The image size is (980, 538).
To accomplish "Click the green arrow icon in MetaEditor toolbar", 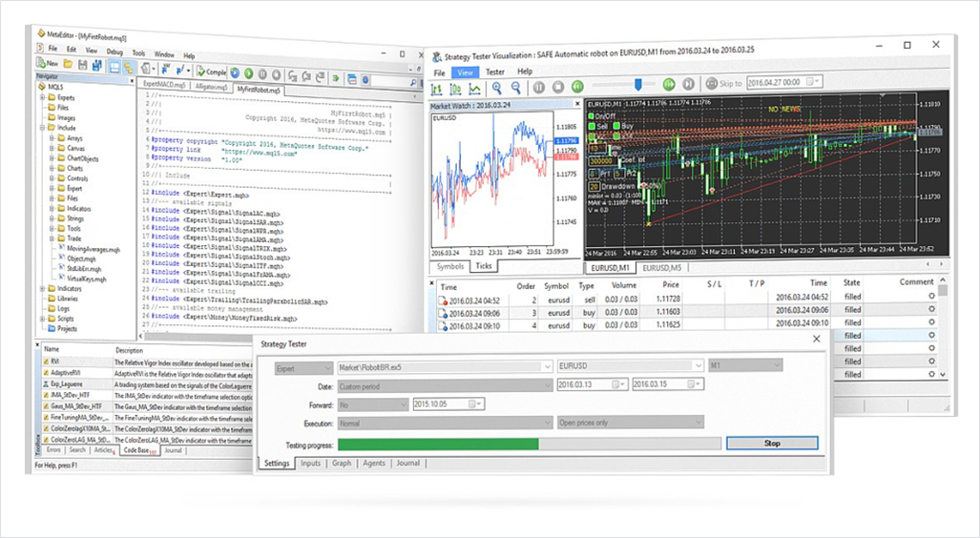I will pyautogui.click(x=336, y=78).
